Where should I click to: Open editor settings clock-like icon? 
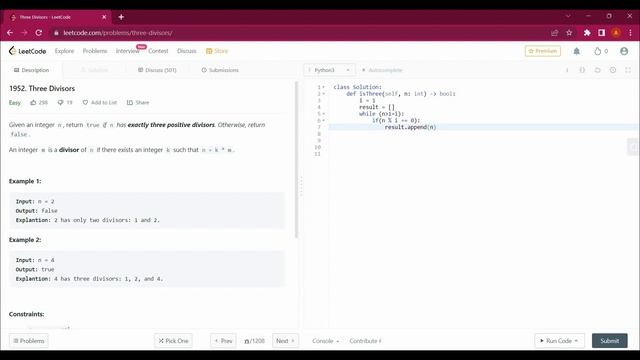[613, 70]
